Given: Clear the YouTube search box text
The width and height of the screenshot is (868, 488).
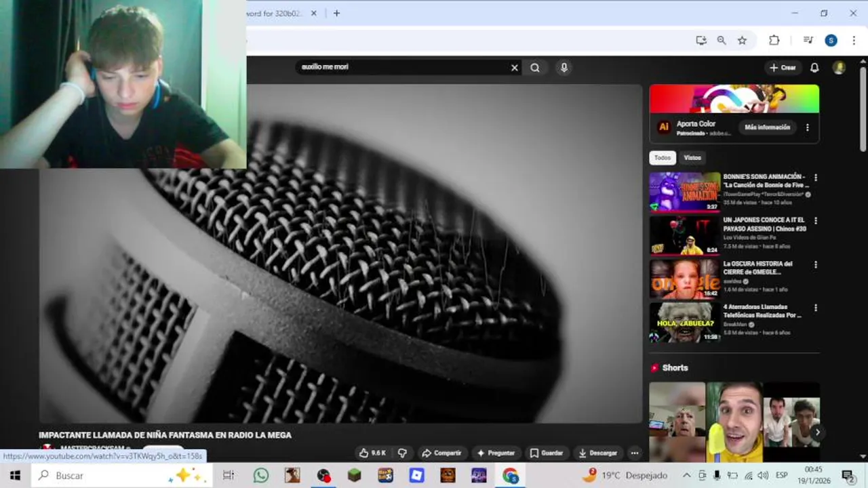Looking at the screenshot, I should (514, 67).
